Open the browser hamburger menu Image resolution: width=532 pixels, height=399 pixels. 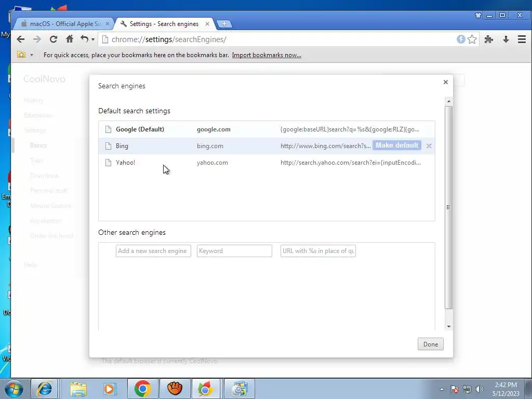point(522,39)
